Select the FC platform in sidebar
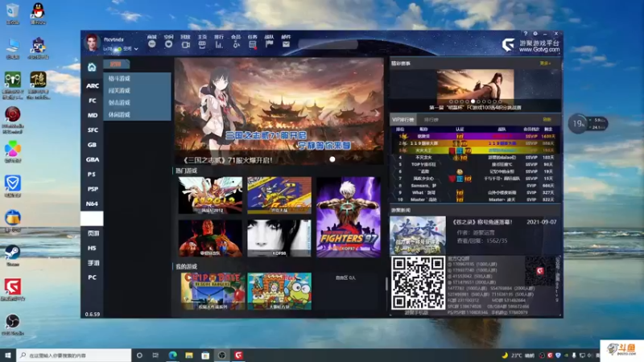Image resolution: width=644 pixels, height=362 pixels. click(92, 101)
